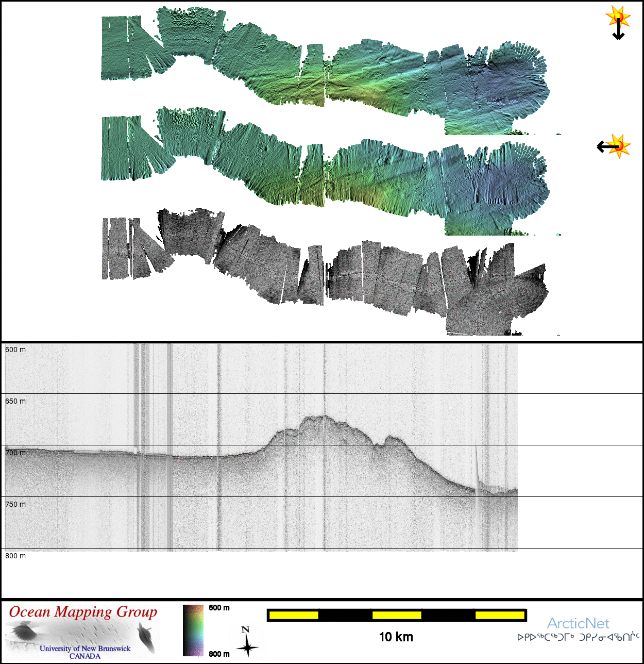Select the 750 m depth axis label
This screenshot has height=664, width=644.
[15, 504]
